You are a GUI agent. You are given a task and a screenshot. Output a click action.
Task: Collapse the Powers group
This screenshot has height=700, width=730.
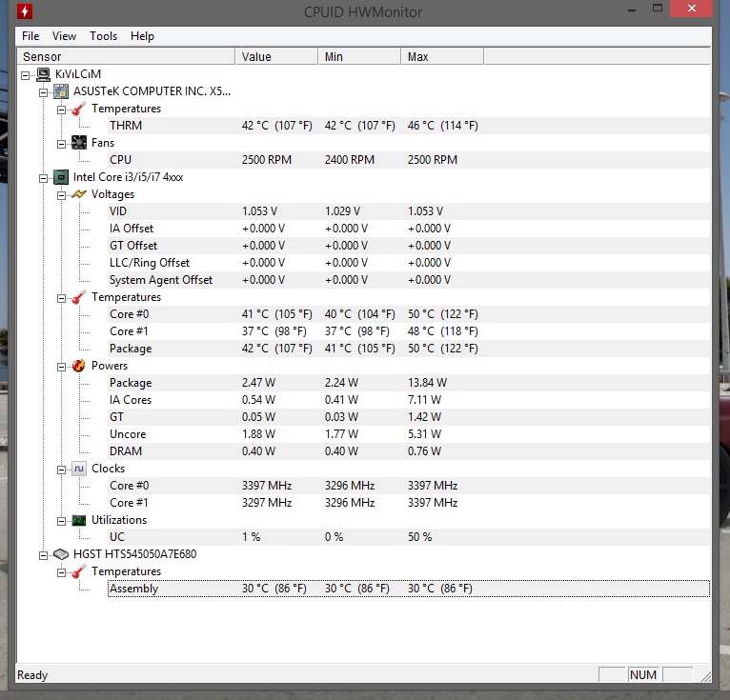(61, 367)
